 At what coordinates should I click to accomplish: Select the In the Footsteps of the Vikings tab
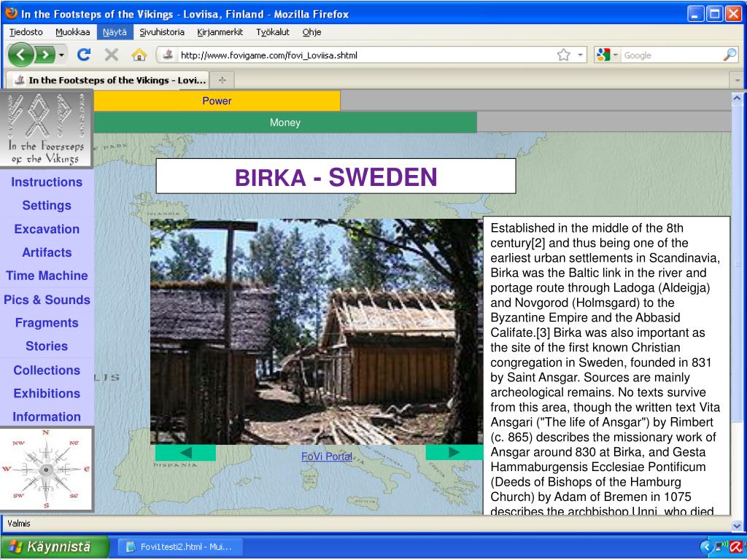point(107,80)
